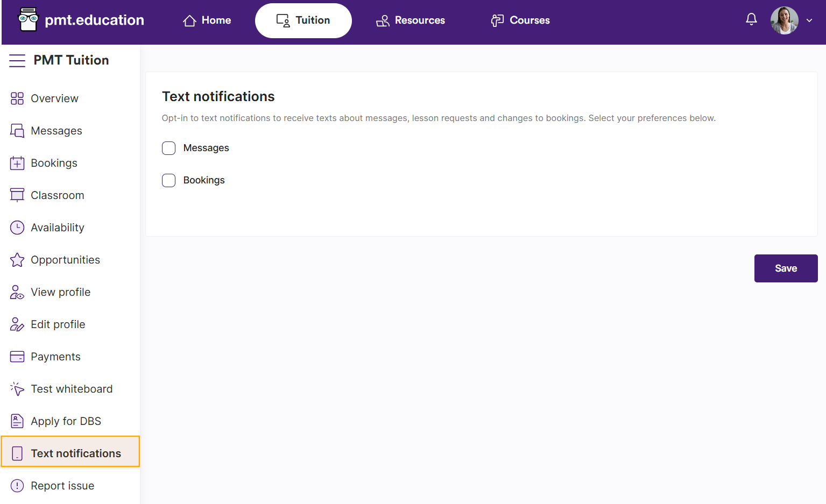Click the Report issue exclamation icon
The height and width of the screenshot is (504, 826).
(x=17, y=486)
